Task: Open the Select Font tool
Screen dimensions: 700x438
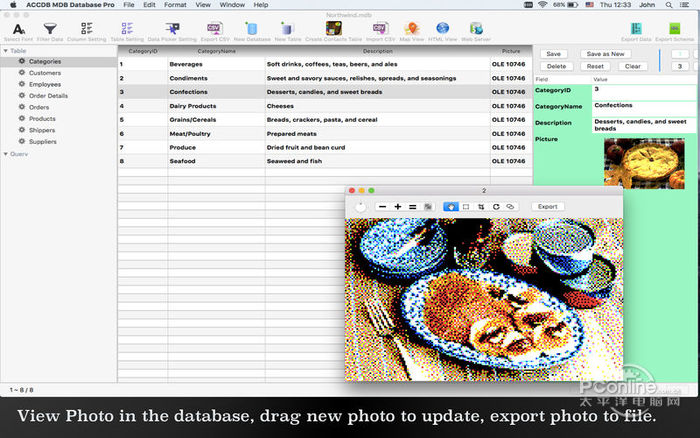Action: pos(18,31)
